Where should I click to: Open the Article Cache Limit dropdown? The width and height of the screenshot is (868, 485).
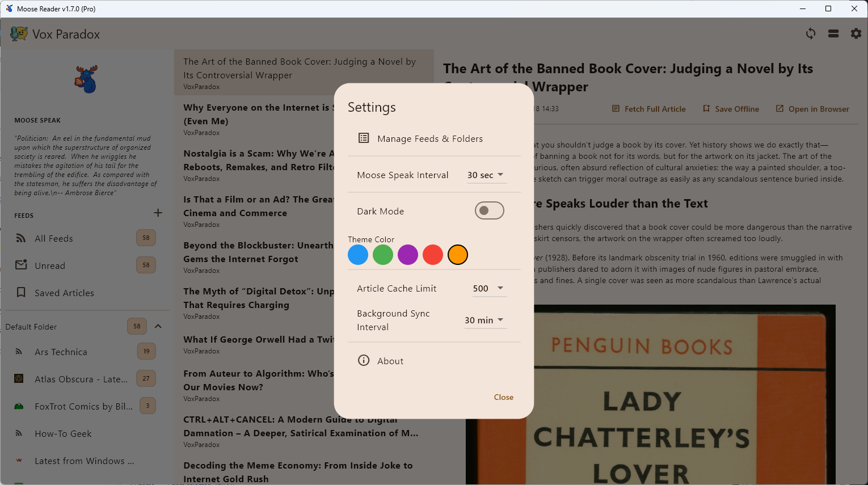pyautogui.click(x=488, y=288)
